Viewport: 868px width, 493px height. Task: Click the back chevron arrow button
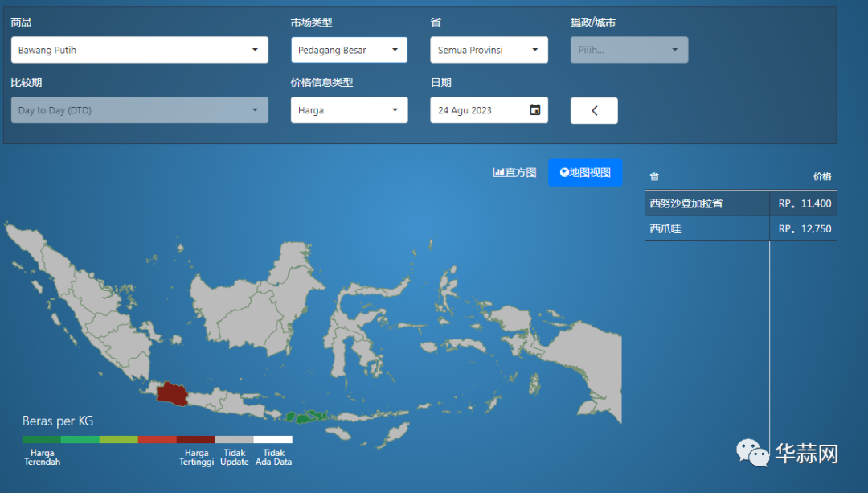pos(594,111)
